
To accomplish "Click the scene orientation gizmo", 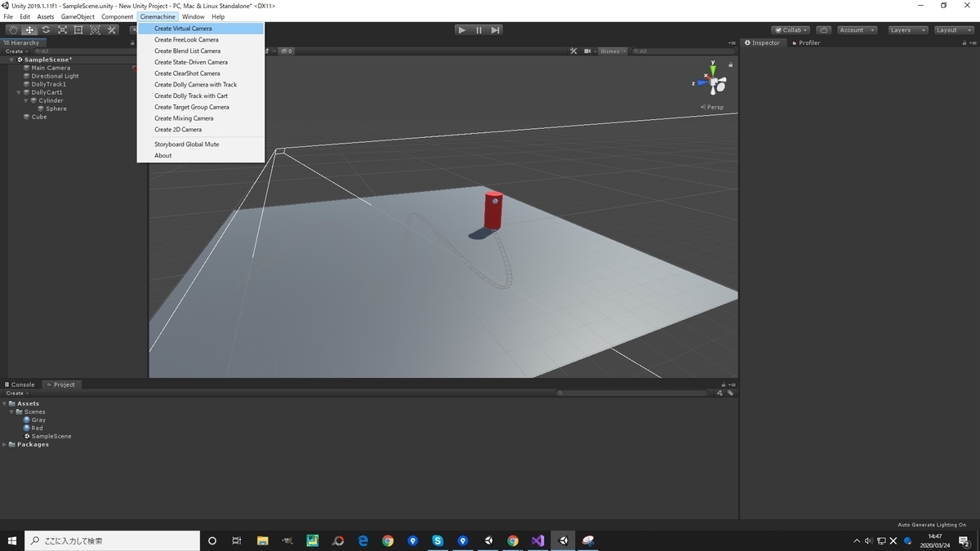I will point(713,82).
